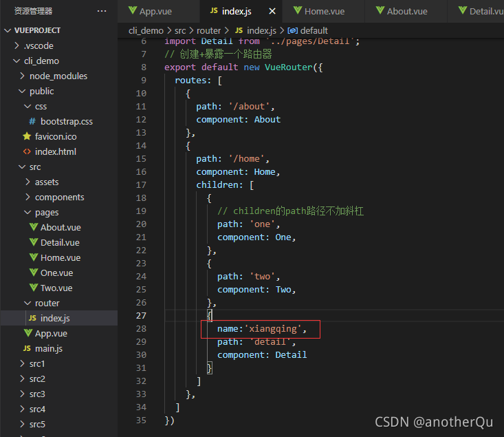Open breadcrumb default symbol segment
504x437 pixels.
pyautogui.click(x=314, y=30)
